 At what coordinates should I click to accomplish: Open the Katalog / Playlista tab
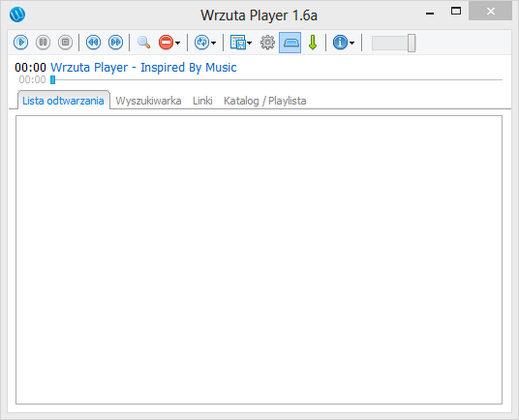(264, 101)
